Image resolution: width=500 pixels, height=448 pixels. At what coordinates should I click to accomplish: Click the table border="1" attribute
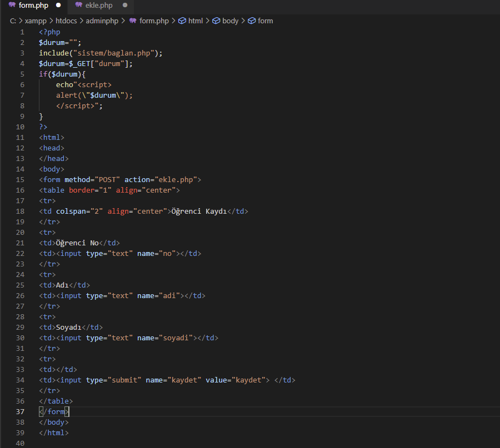(x=90, y=190)
